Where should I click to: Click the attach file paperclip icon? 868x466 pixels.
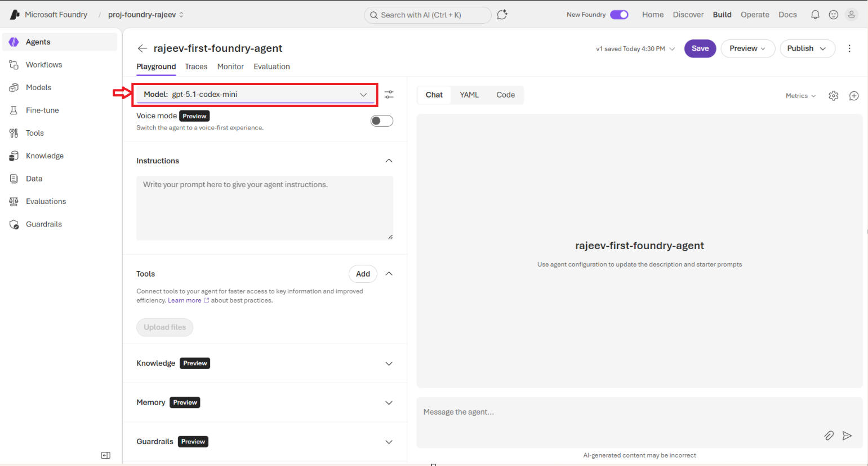click(x=829, y=436)
